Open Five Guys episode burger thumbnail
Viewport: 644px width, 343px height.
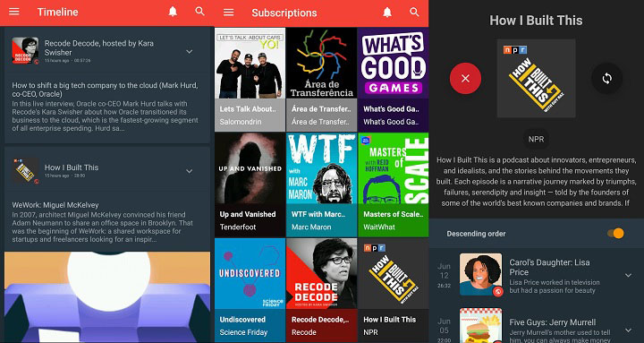tap(480, 325)
